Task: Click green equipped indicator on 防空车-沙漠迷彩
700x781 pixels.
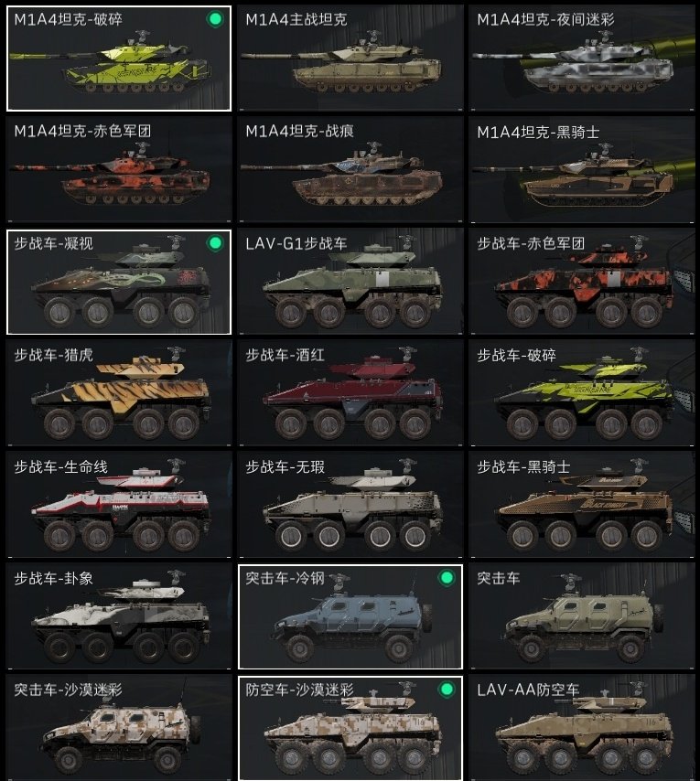Action: coord(447,690)
